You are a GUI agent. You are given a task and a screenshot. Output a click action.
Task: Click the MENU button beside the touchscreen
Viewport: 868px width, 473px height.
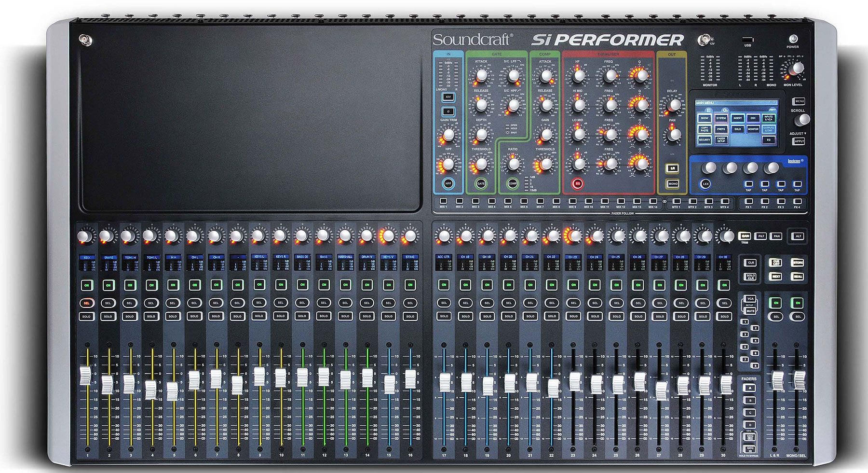point(799,101)
